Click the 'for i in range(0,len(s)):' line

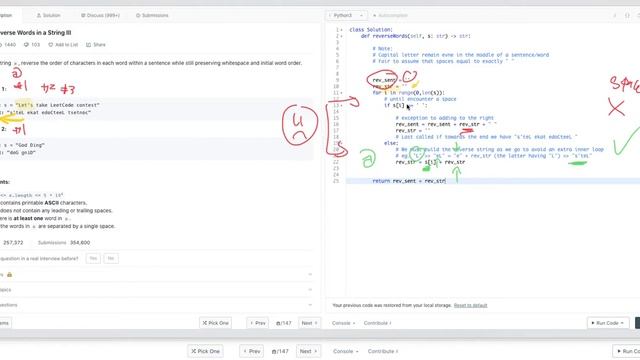tap(408, 93)
